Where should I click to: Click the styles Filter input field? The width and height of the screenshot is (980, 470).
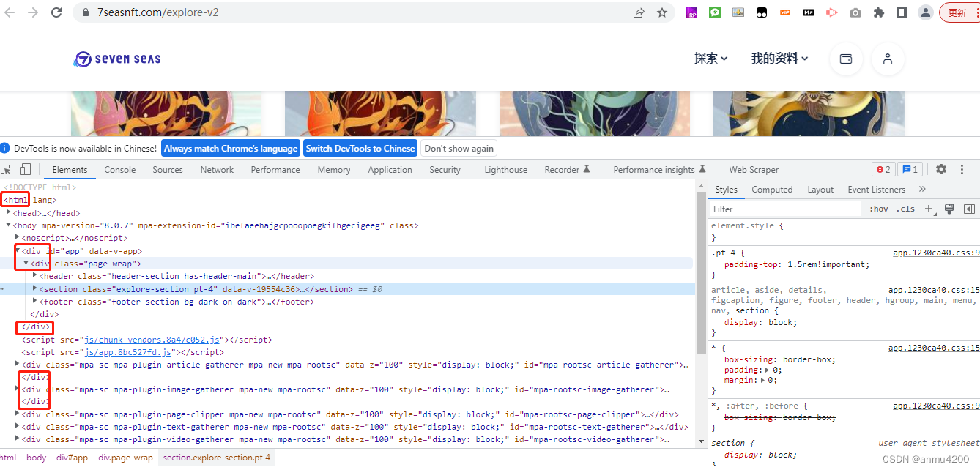pyautogui.click(x=785, y=209)
